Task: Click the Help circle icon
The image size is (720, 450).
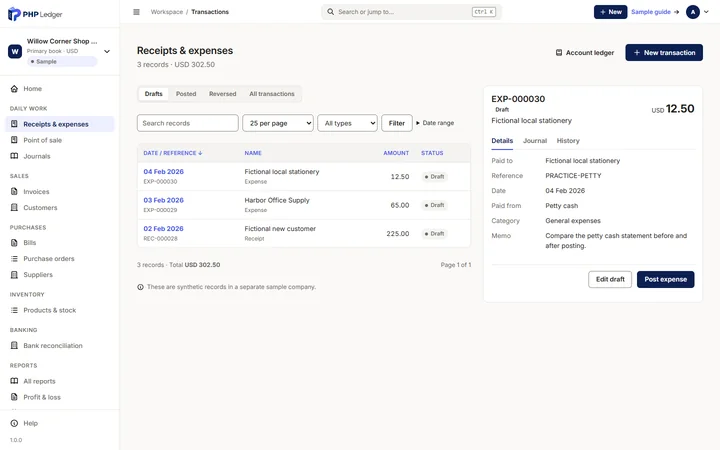Action: click(14, 423)
